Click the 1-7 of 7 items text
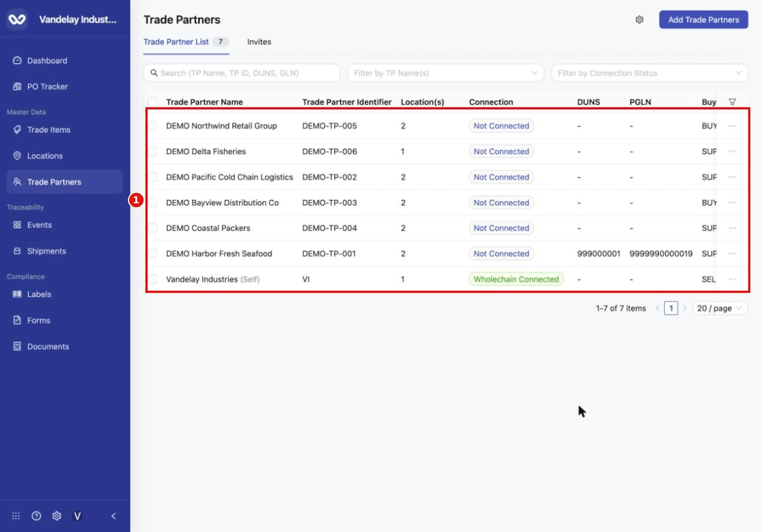Screen dimensions: 762x532 621,308
